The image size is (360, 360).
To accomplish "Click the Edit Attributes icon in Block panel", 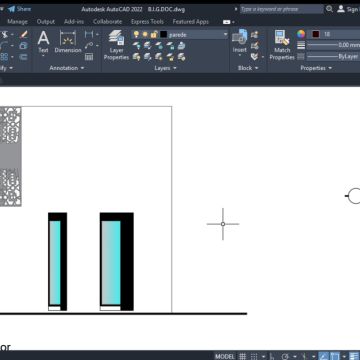I will [x=255, y=57].
